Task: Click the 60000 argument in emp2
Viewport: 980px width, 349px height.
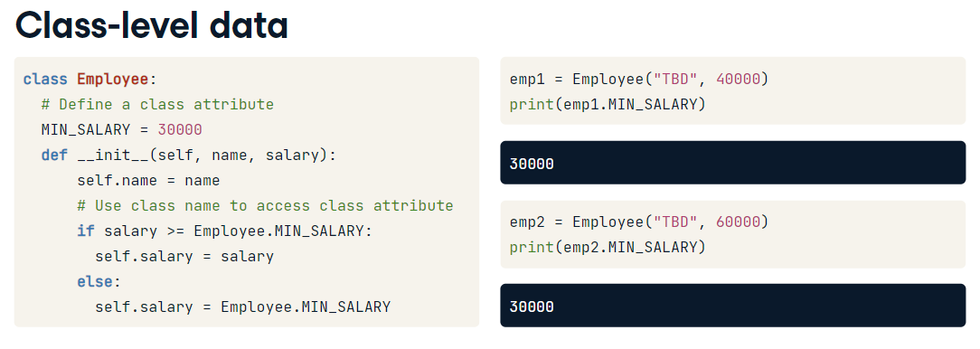Action: click(x=738, y=222)
